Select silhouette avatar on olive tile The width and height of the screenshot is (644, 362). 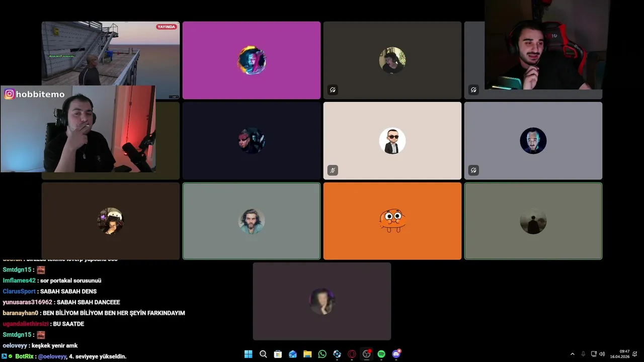point(533,221)
